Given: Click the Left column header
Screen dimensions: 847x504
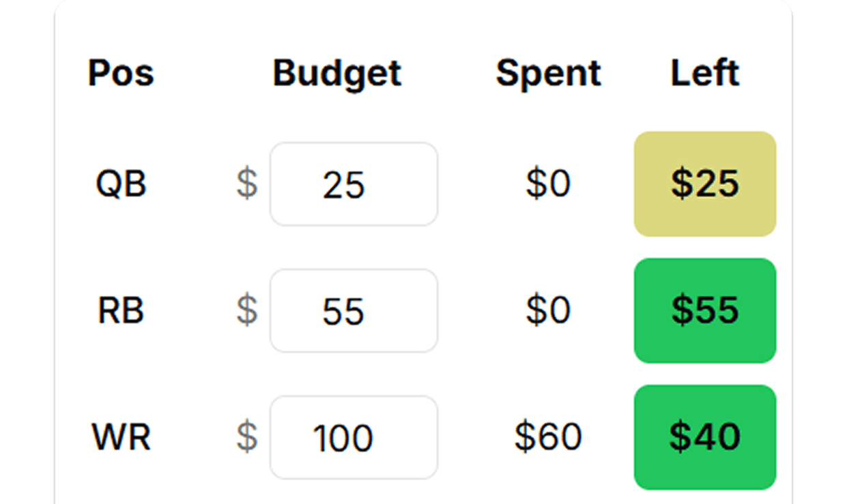Looking at the screenshot, I should tap(704, 72).
